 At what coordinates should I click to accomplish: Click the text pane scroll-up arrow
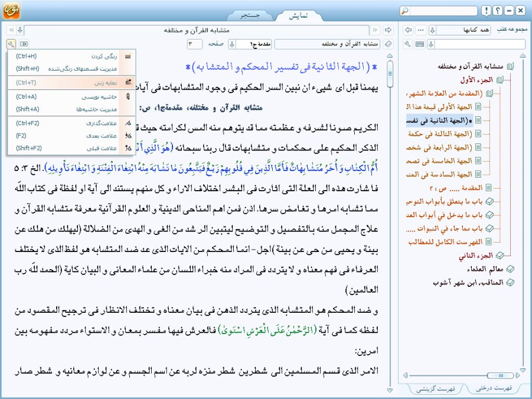click(x=390, y=55)
